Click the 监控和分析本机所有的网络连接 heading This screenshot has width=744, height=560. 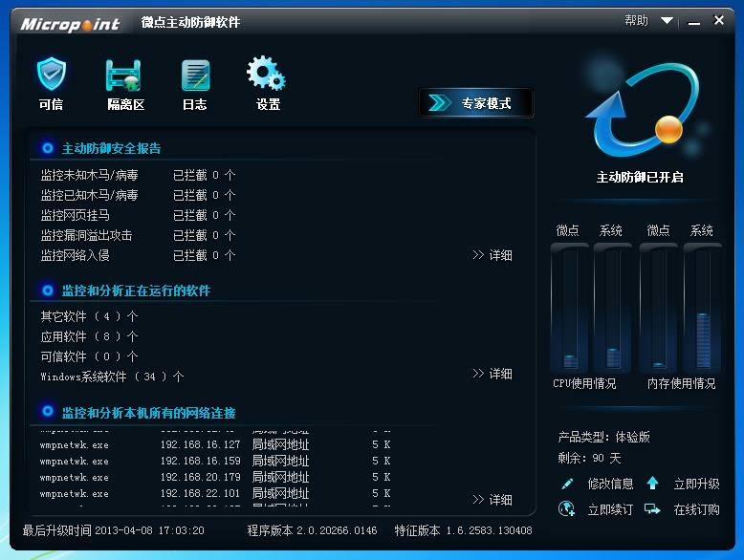coord(148,413)
